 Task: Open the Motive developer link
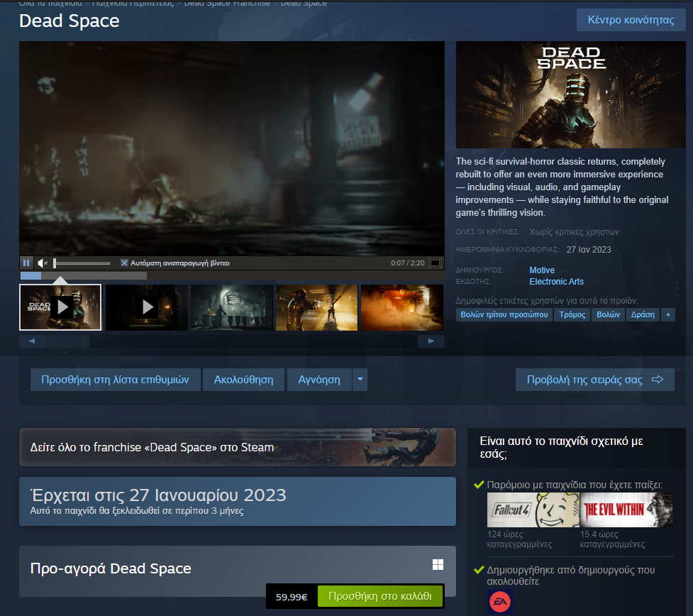pyautogui.click(x=542, y=270)
